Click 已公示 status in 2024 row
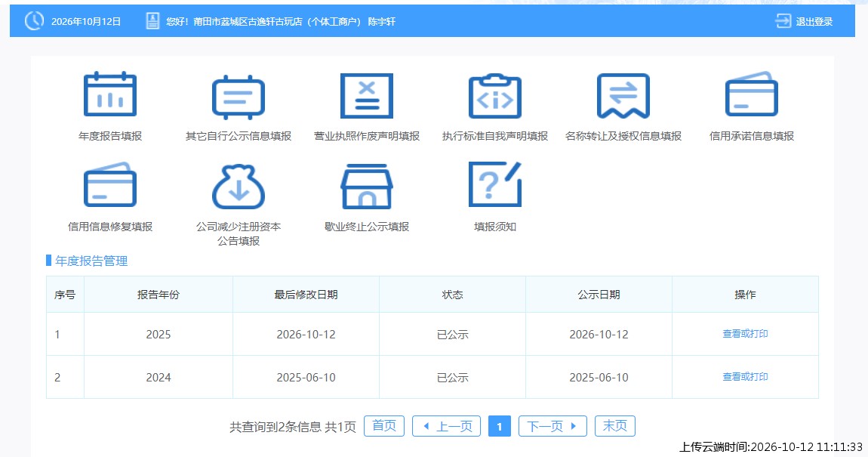868x457 pixels. (452, 377)
